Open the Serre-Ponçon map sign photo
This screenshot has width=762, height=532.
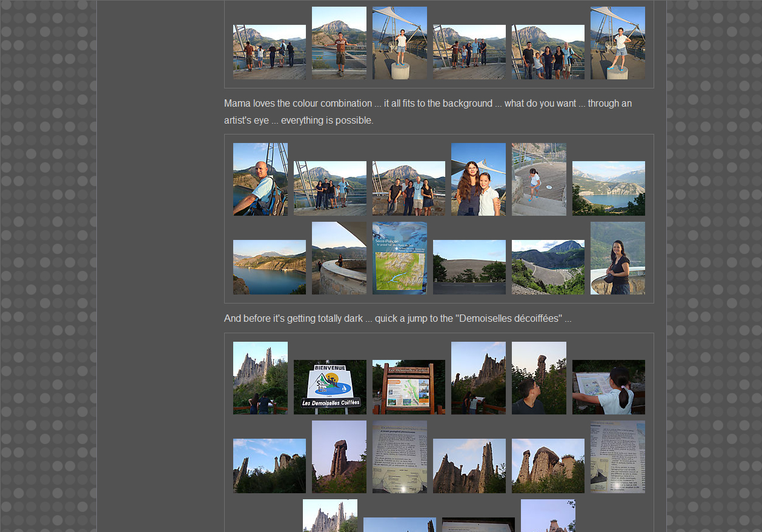[x=399, y=258]
